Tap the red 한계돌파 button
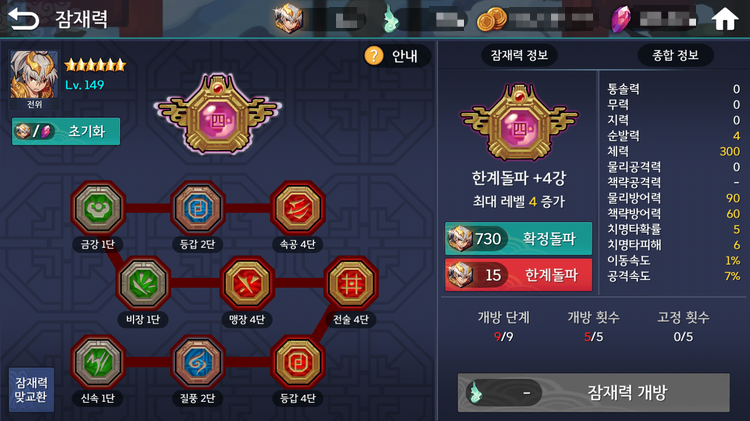 click(x=518, y=275)
